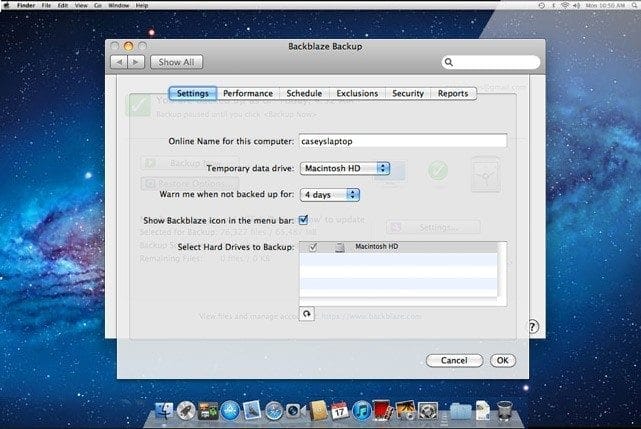
Task: Open the Edit menu
Action: point(63,5)
